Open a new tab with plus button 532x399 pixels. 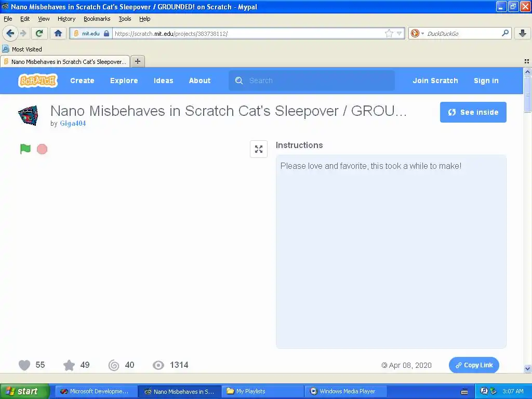pyautogui.click(x=137, y=61)
